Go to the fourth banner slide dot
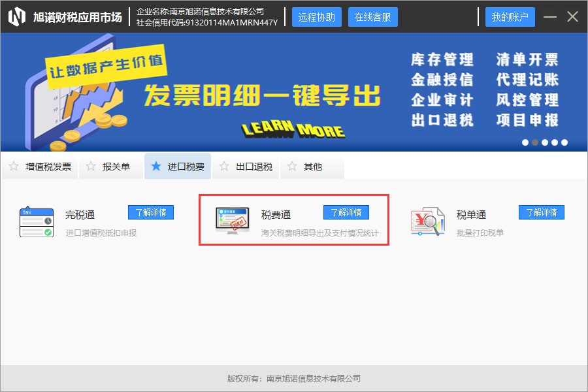 point(555,142)
